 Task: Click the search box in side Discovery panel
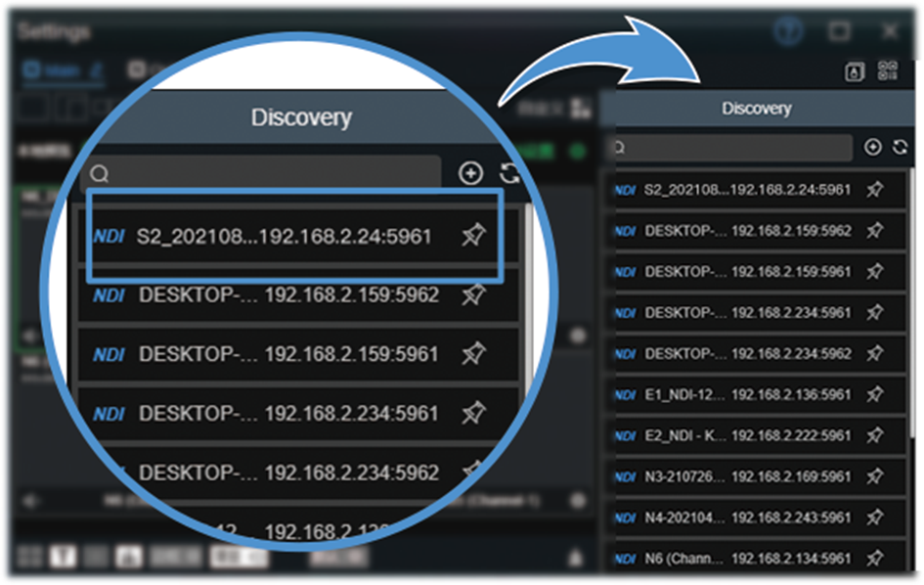[730, 148]
